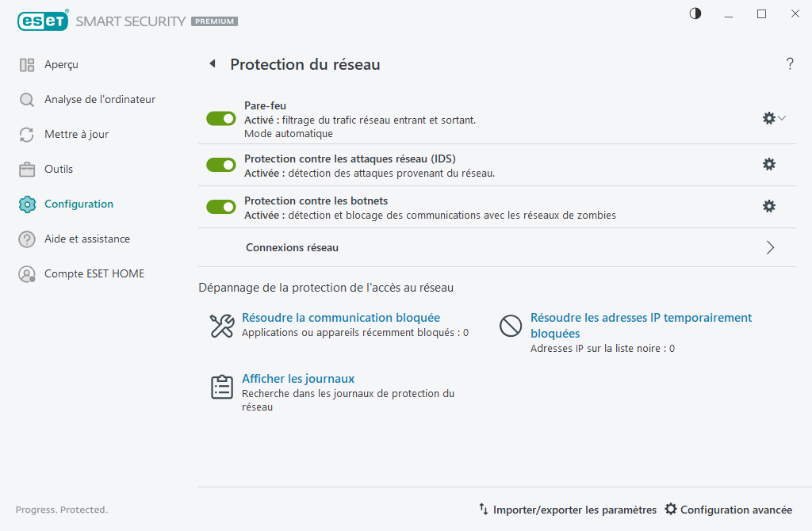The height and width of the screenshot is (531, 812).
Task: Toggle the Pare-feu firewall switch
Action: (221, 118)
